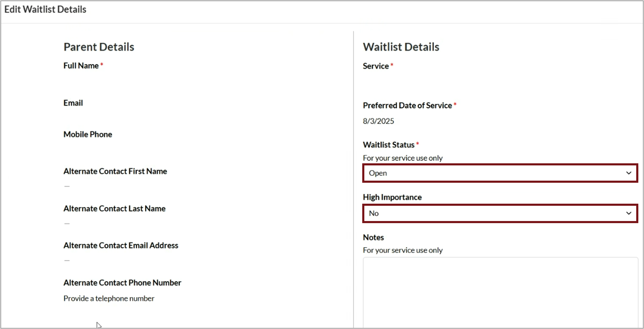Click the Mobile Phone label
The width and height of the screenshot is (644, 329).
click(x=88, y=134)
